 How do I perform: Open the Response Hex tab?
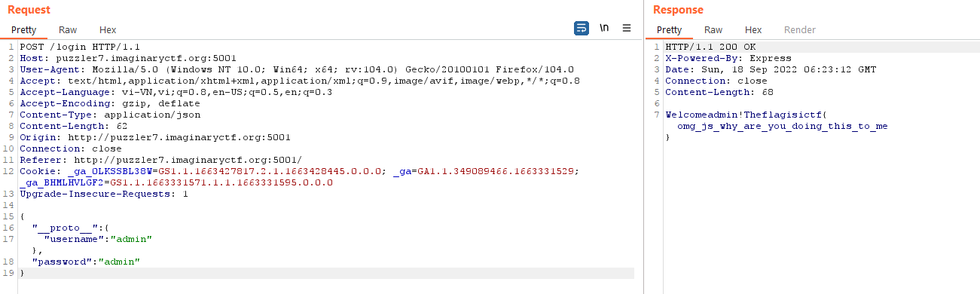[x=753, y=30]
